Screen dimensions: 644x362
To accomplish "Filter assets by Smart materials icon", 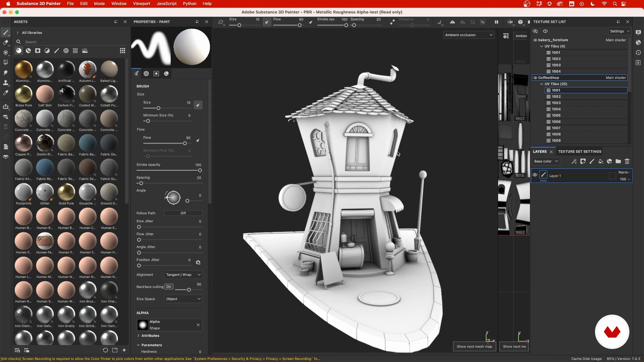I will coord(28,51).
